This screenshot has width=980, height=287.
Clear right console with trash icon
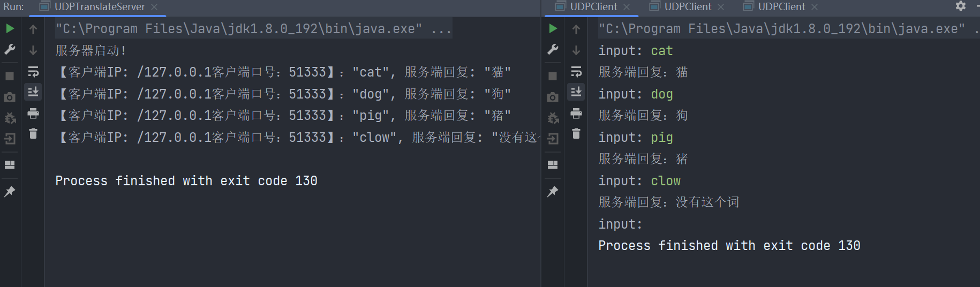576,134
